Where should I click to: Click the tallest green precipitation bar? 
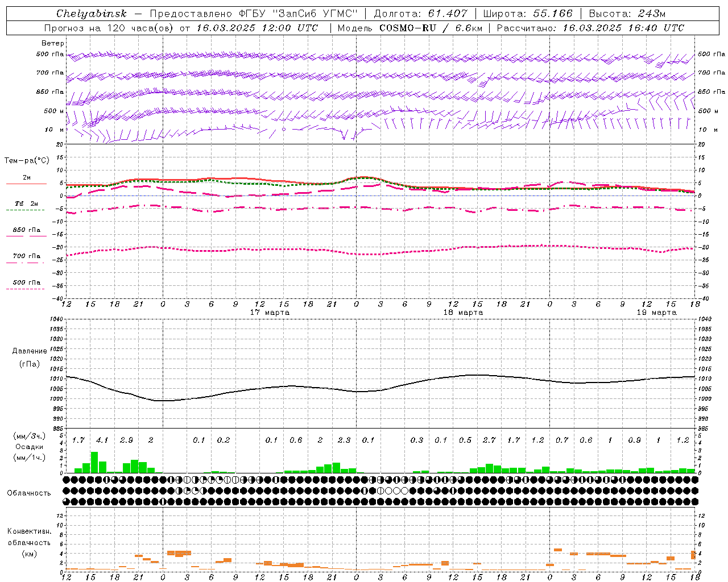(94, 463)
